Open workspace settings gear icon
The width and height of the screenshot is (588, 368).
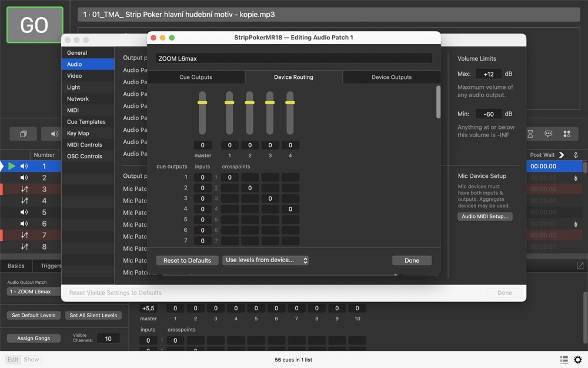tap(577, 360)
